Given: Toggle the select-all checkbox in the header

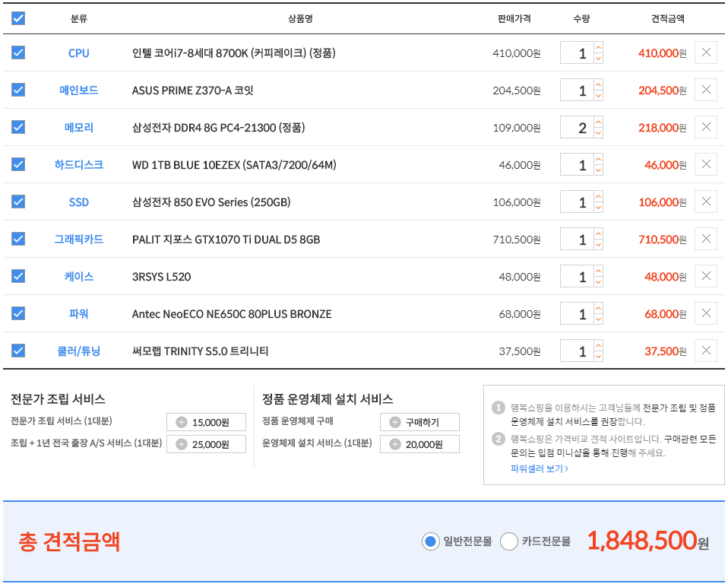Looking at the screenshot, I should (x=18, y=18).
